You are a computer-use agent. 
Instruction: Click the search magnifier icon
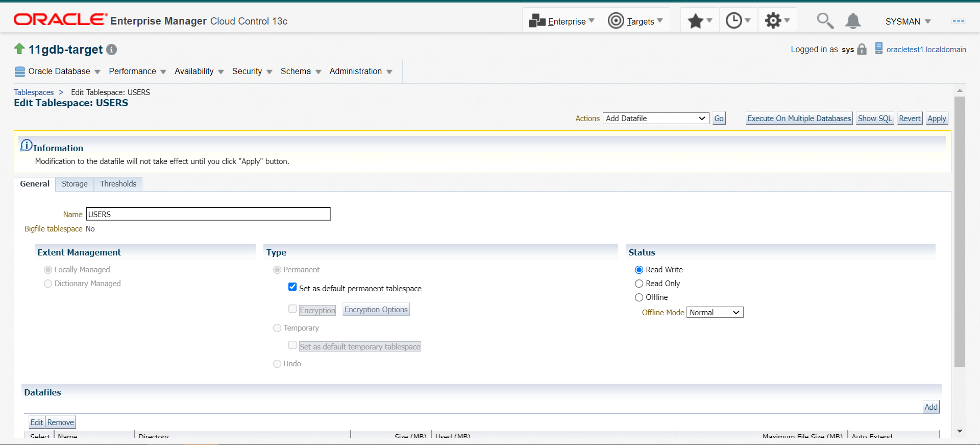825,21
